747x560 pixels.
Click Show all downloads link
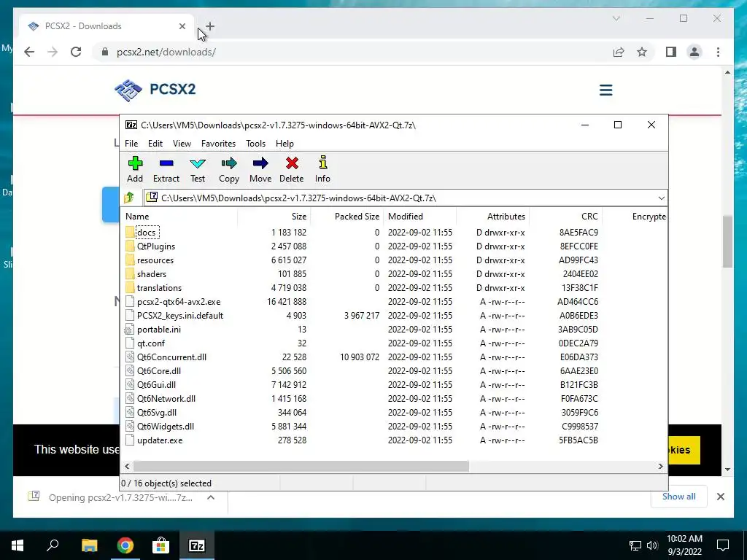pyautogui.click(x=678, y=496)
